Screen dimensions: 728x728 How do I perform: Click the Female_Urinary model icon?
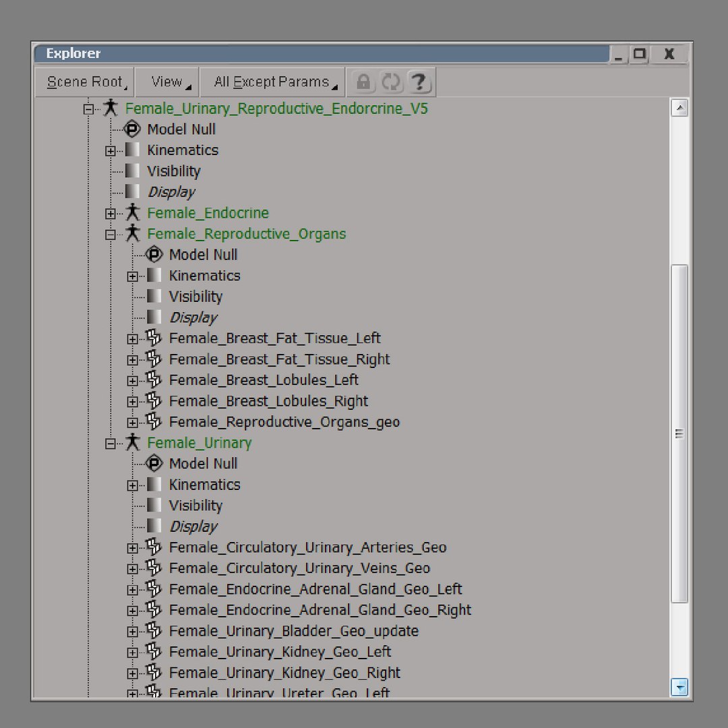[x=132, y=442]
